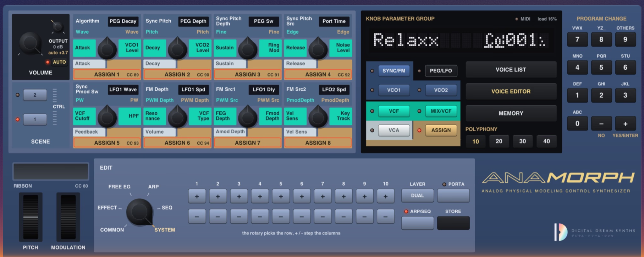This screenshot has width=644, height=257.
Task: Click the minus button under column 10
Action: 385,216
